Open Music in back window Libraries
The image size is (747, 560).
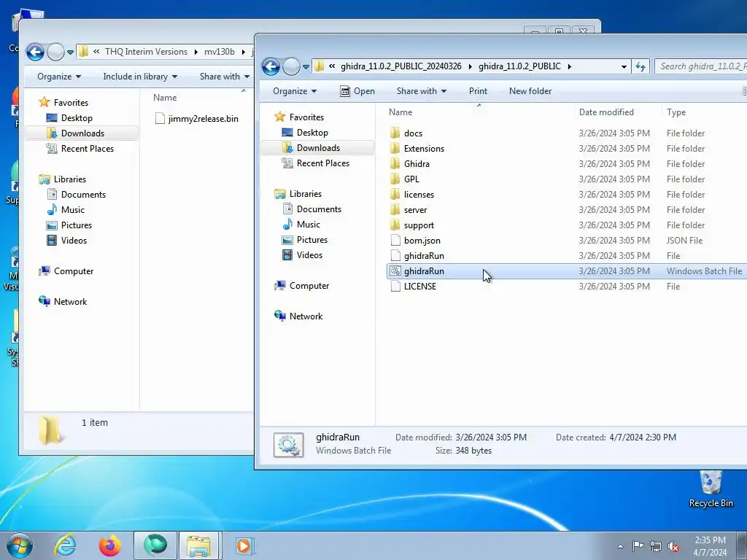[72, 209]
